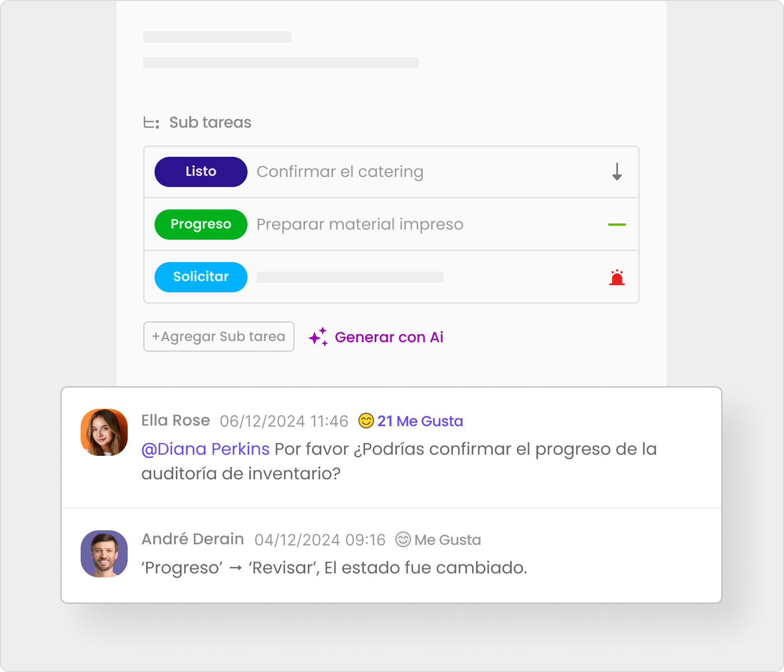The image size is (784, 672).
Task: Click yellow smiley on Ella Rose's comment
Action: [x=366, y=421]
